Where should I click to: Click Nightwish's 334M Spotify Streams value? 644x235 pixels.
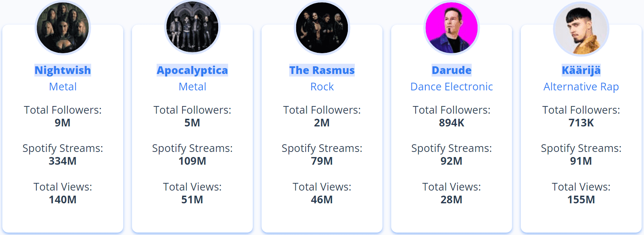pyautogui.click(x=63, y=161)
